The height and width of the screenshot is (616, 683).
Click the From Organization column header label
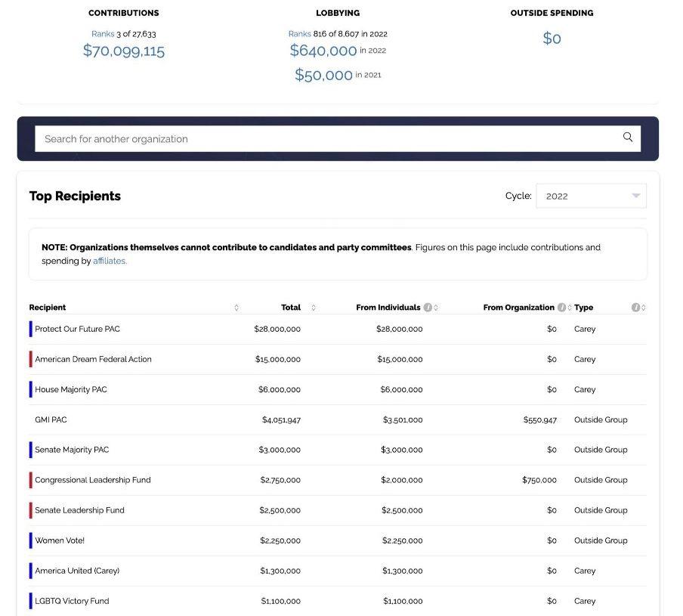519,308
